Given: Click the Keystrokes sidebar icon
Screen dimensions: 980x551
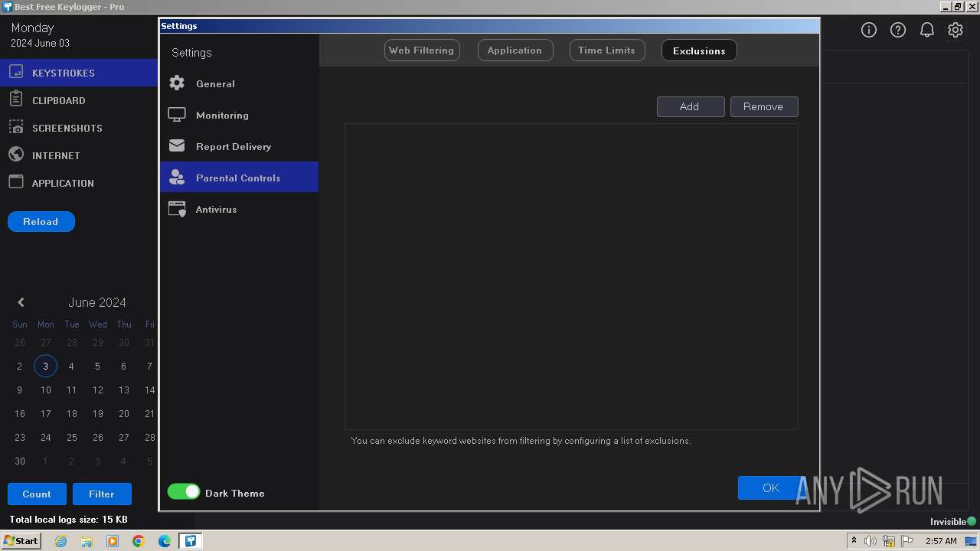Looking at the screenshot, I should click(16, 73).
